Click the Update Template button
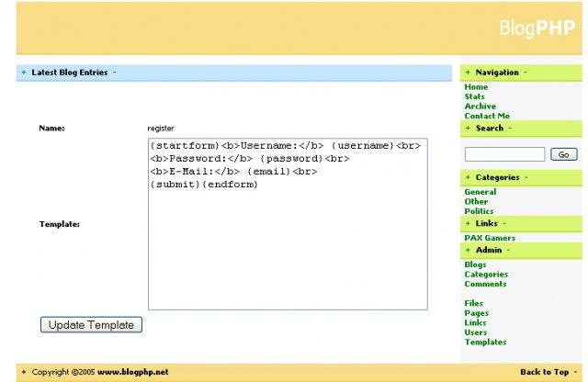Viewport: 588px width, 382px height. click(x=91, y=325)
